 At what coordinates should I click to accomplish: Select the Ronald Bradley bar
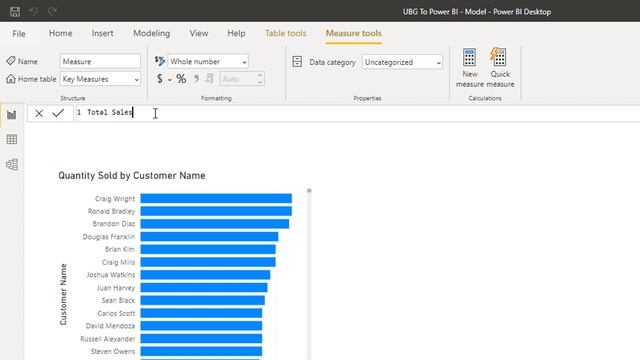pos(216,211)
